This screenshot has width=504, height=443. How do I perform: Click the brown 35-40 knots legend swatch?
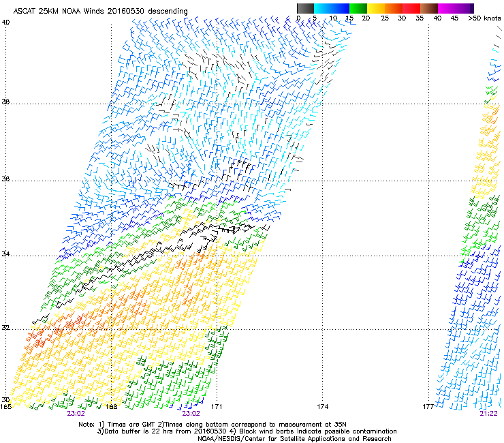429,8
